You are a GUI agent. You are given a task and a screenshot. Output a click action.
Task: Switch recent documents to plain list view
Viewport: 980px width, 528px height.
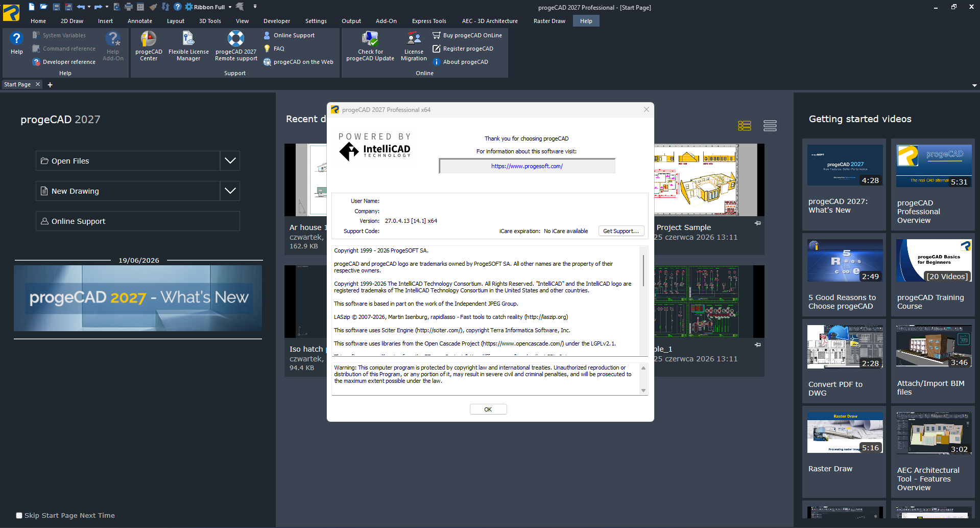pyautogui.click(x=770, y=126)
